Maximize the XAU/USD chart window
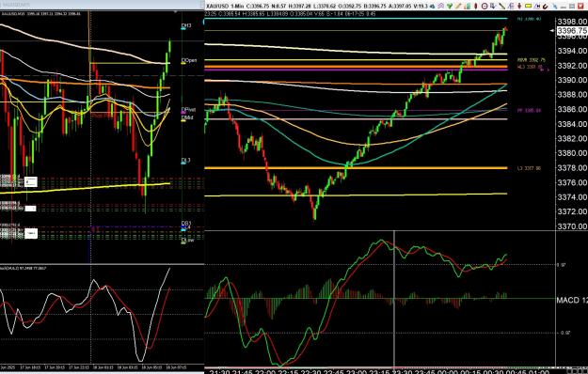 [572, 6]
